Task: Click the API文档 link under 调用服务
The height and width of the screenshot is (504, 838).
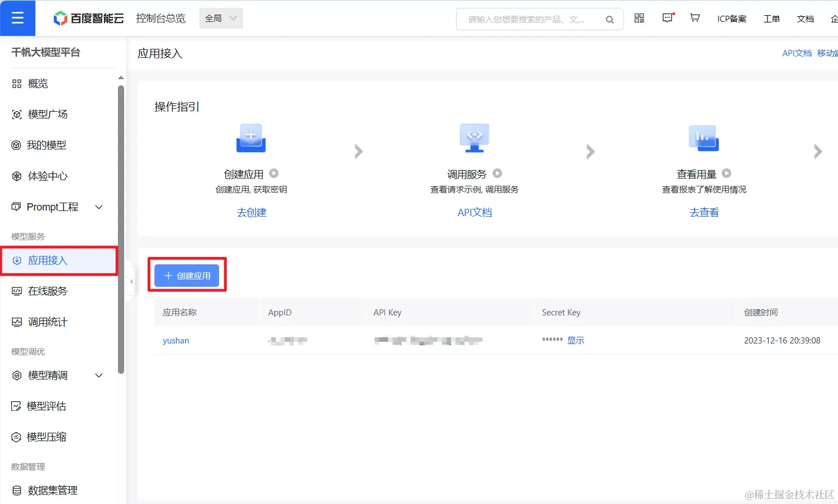Action: [475, 213]
